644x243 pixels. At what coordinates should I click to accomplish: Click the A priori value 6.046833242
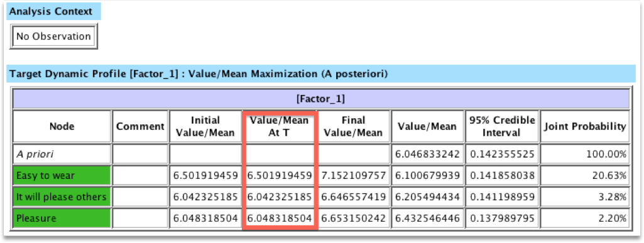428,154
